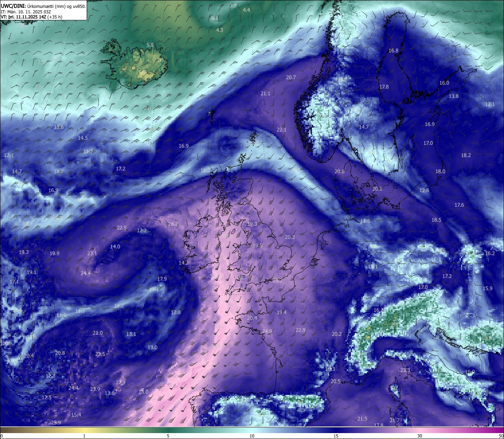504x439 pixels.
Task: Click the 16.8 value over Finland
Action: 393,50
